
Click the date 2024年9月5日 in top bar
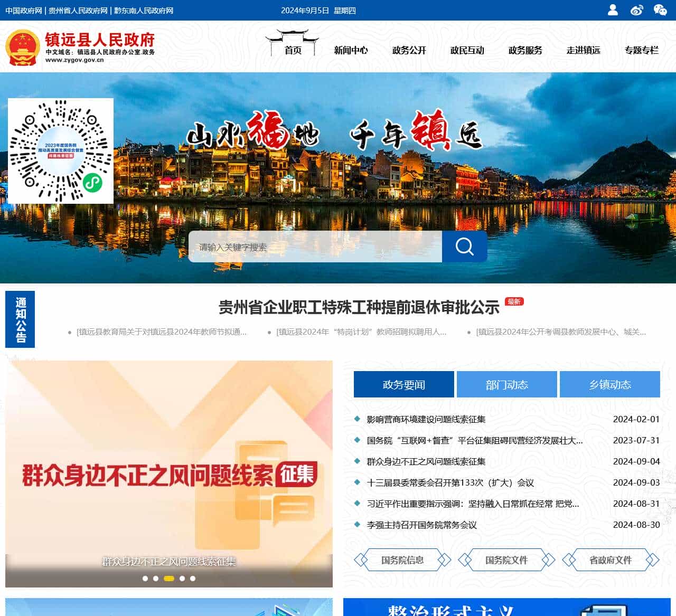tap(305, 11)
